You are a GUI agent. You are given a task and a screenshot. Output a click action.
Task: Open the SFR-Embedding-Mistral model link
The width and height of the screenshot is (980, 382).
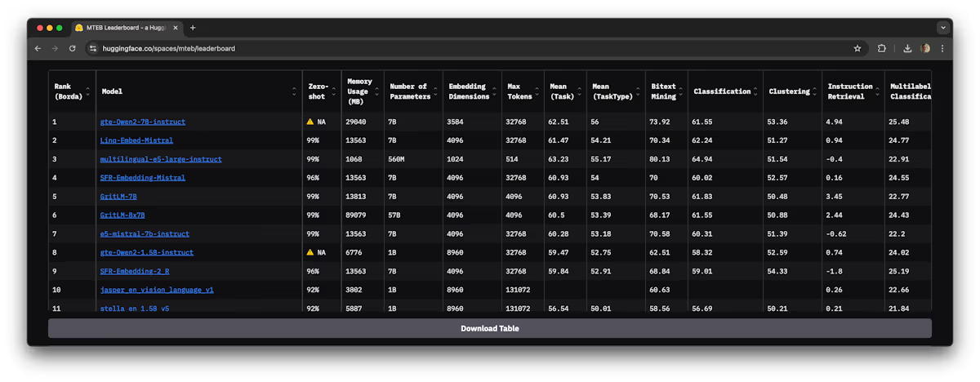[x=142, y=178]
